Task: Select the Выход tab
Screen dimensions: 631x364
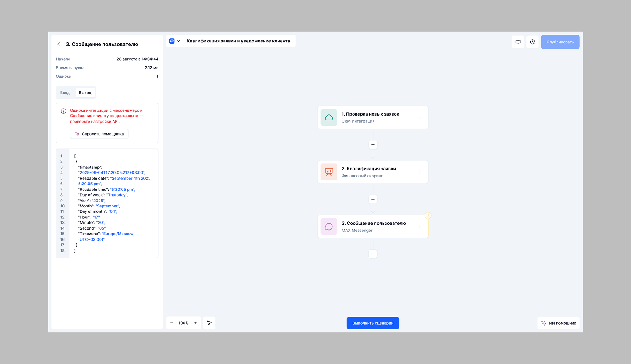Action: pyautogui.click(x=85, y=93)
